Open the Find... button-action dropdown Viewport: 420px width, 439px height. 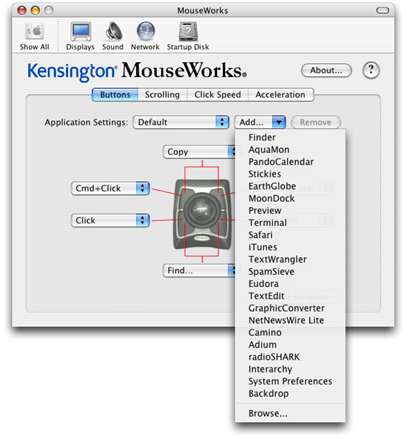point(200,271)
